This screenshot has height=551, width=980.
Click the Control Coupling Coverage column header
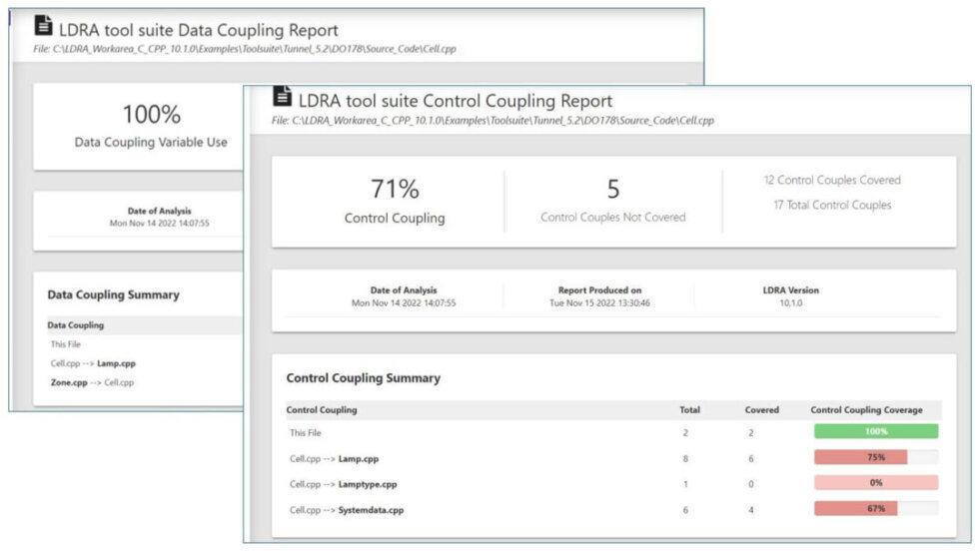click(x=866, y=410)
